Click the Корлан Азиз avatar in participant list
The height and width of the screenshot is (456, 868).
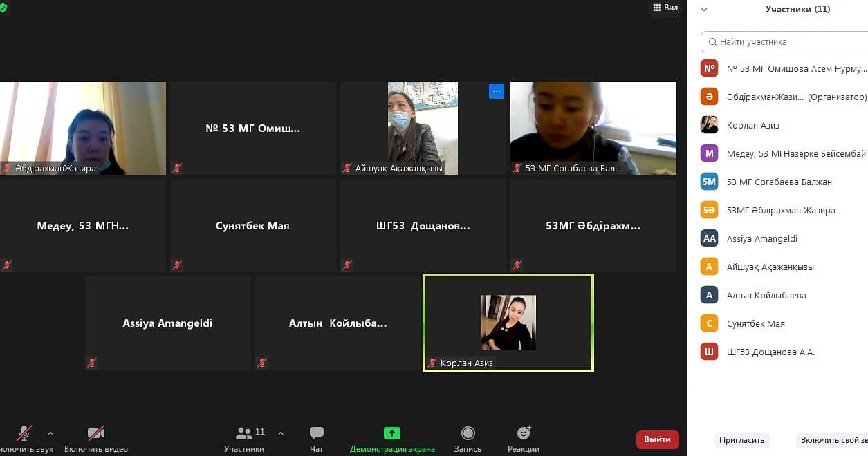click(x=709, y=125)
